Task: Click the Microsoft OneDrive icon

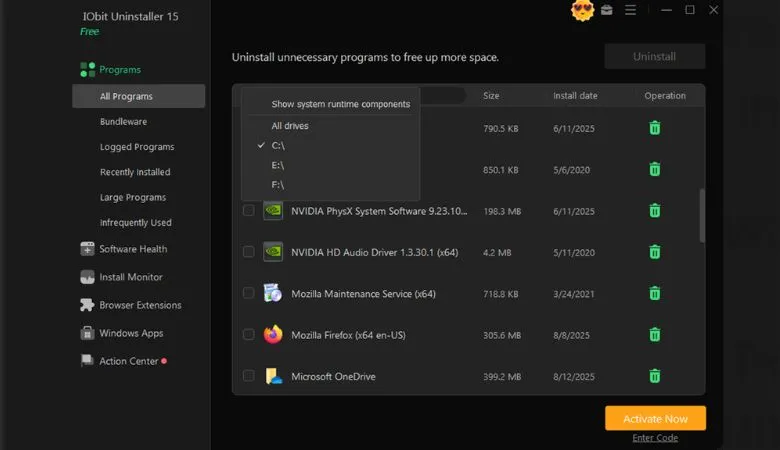Action: 273,376
